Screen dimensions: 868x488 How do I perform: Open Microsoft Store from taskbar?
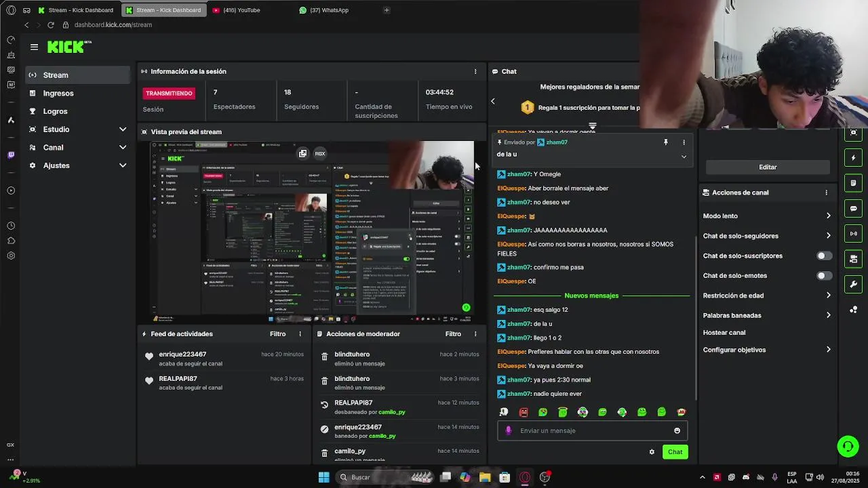coord(505,477)
